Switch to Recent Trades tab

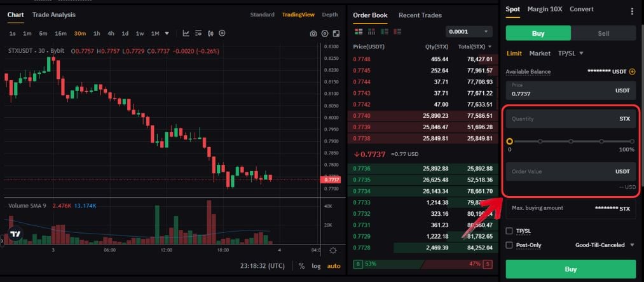point(420,15)
